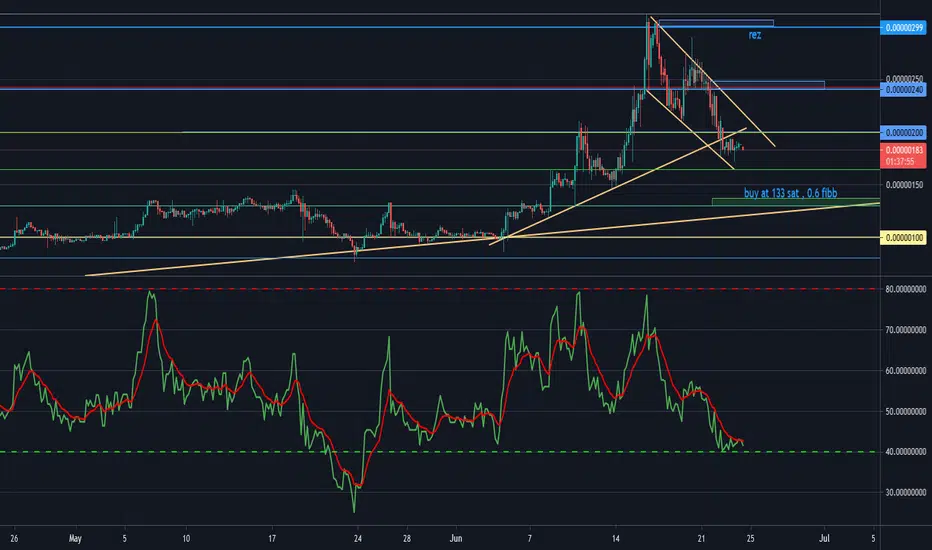Viewport: 932px width, 550px height.
Task: Click the '26' date label on time axis
Action: coord(14,539)
